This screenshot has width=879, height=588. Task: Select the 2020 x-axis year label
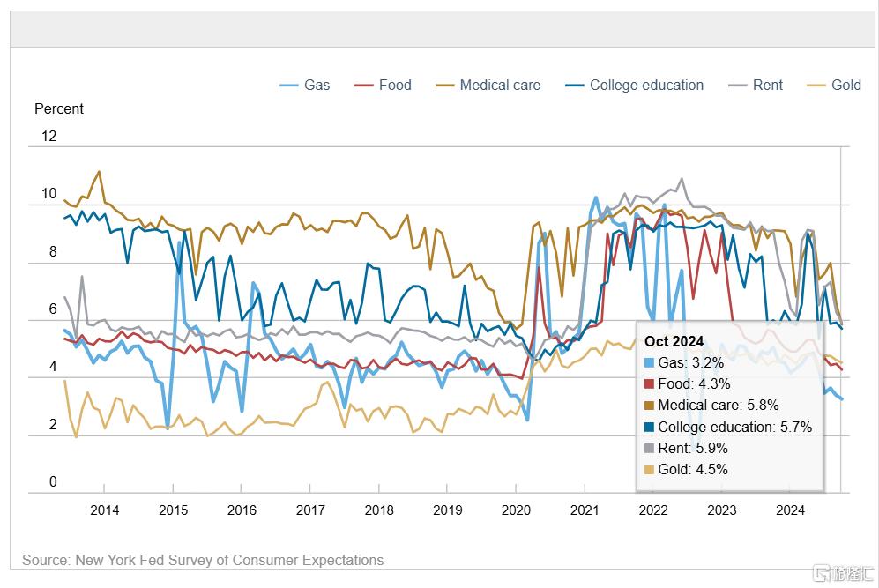(x=516, y=510)
